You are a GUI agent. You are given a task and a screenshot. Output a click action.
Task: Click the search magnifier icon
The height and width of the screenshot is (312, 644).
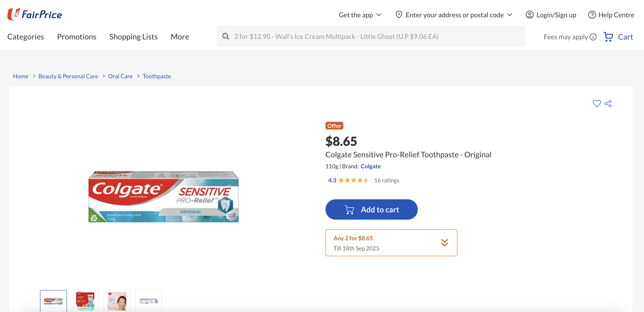click(225, 36)
